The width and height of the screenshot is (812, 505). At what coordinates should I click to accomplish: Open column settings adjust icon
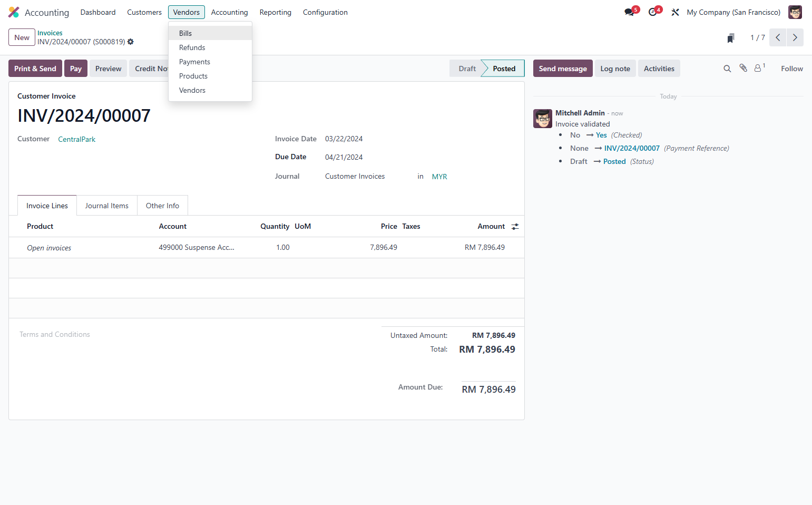(515, 226)
